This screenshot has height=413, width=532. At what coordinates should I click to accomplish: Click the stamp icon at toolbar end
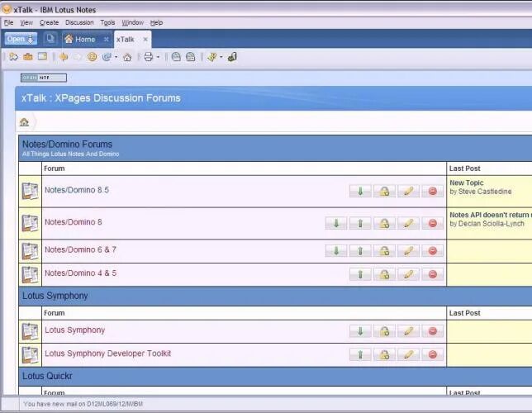tap(232, 57)
